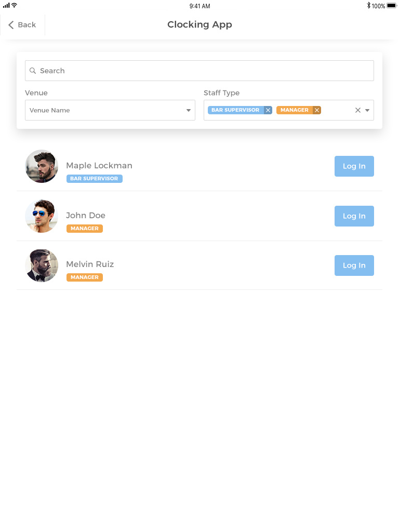Tap Maple Lockman's profile photo
The height and width of the screenshot is (532, 399).
tap(42, 166)
